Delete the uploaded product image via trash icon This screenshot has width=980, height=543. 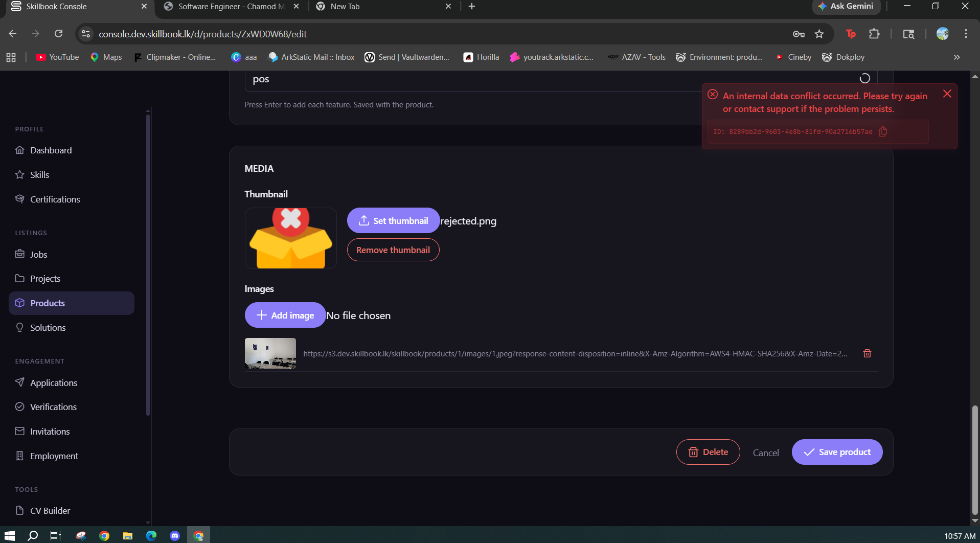click(867, 353)
